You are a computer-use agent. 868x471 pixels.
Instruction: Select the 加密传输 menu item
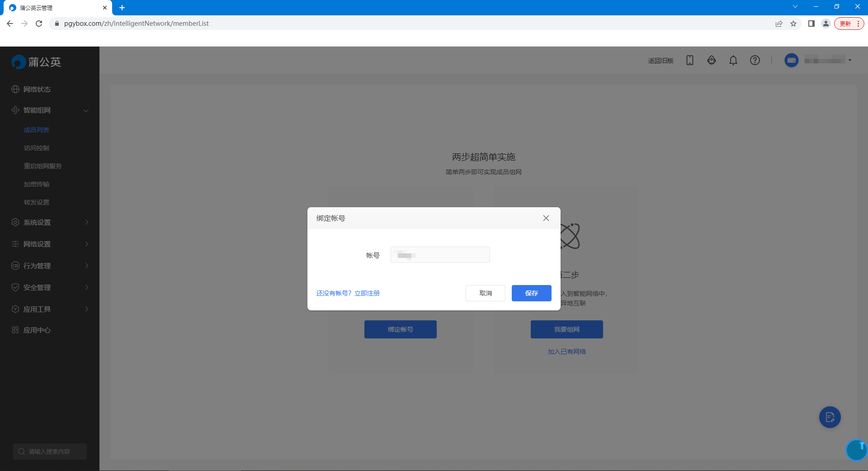click(x=37, y=184)
